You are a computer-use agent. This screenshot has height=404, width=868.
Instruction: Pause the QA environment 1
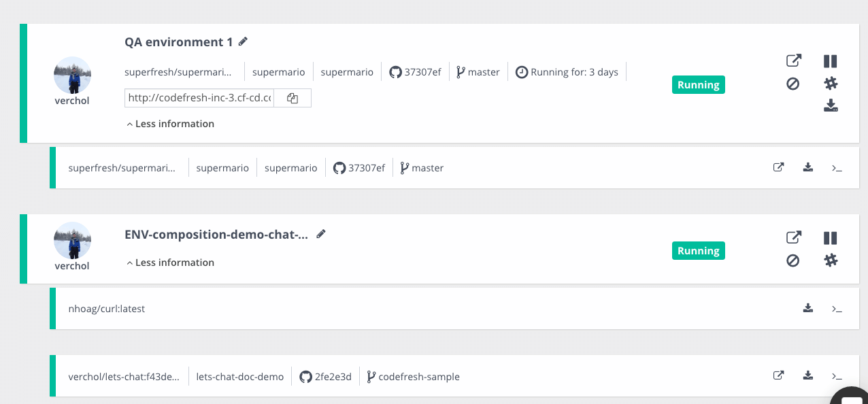pyautogui.click(x=830, y=61)
